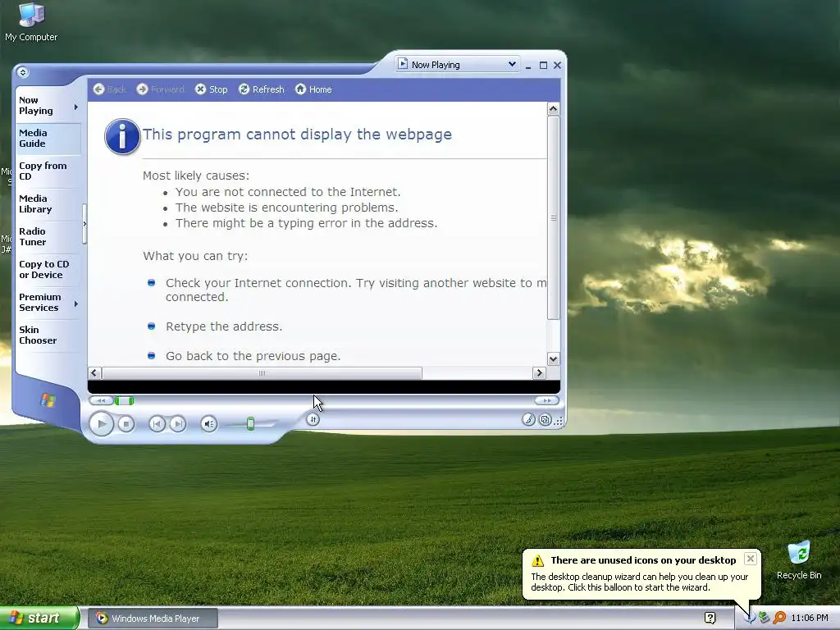The height and width of the screenshot is (630, 840).
Task: Skip to the next track
Action: tap(178, 424)
